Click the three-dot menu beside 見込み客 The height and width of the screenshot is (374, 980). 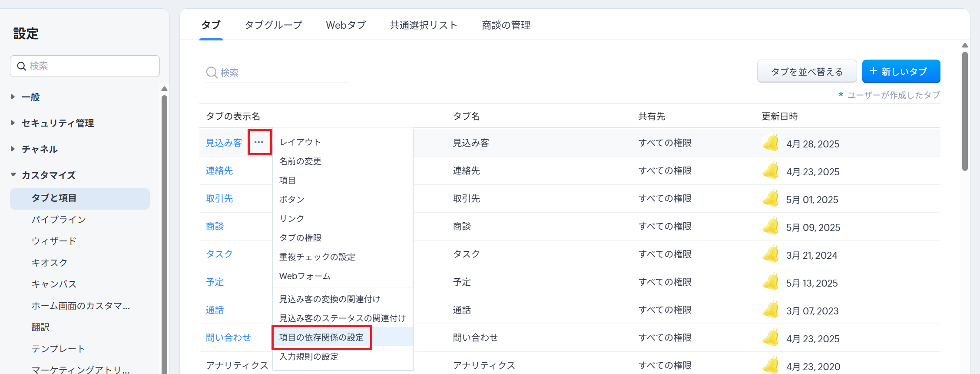click(x=259, y=142)
